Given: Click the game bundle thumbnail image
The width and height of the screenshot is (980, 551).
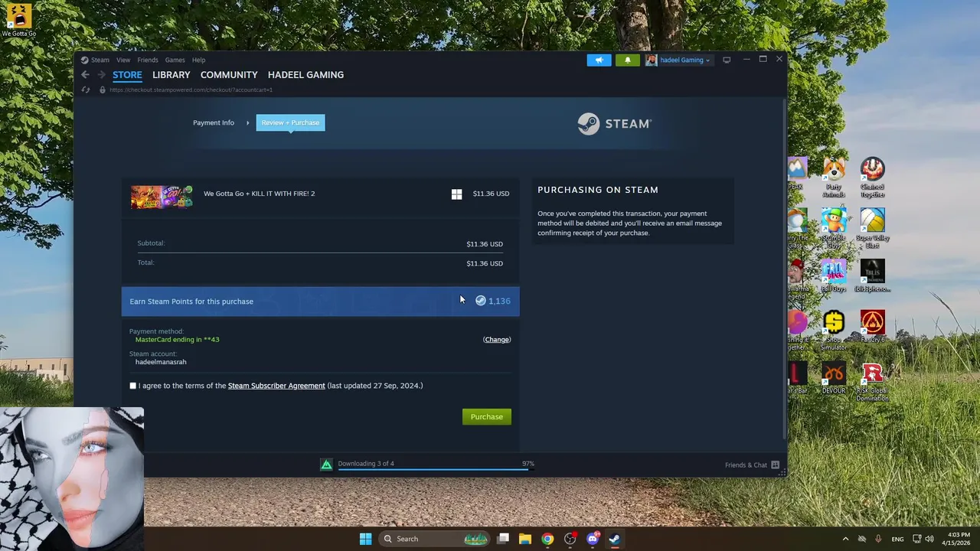Looking at the screenshot, I should click(162, 197).
